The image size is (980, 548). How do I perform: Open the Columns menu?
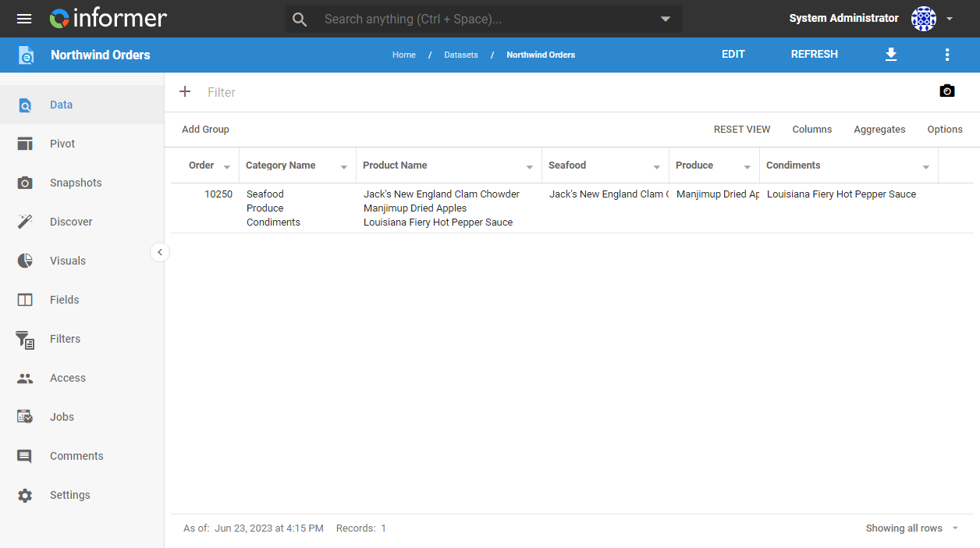pos(812,130)
